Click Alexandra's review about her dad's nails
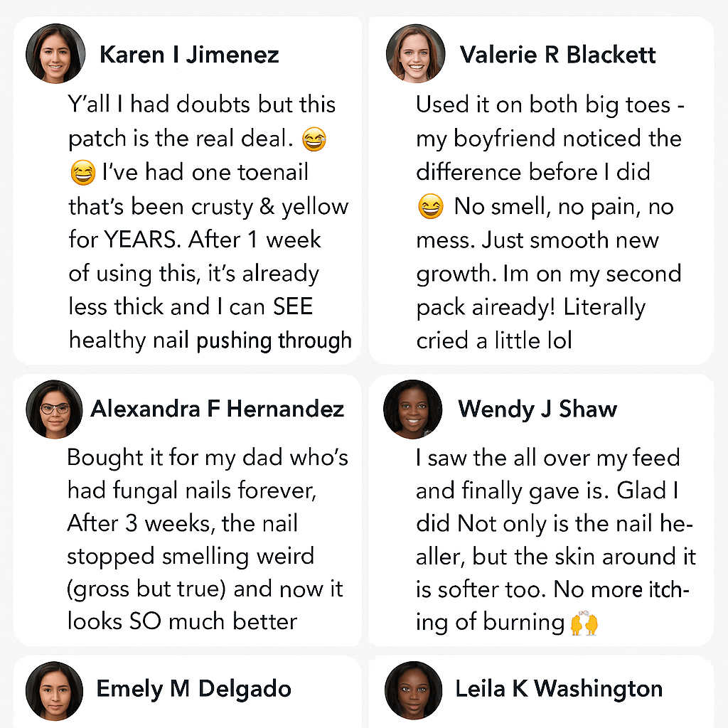 pyautogui.click(x=206, y=540)
